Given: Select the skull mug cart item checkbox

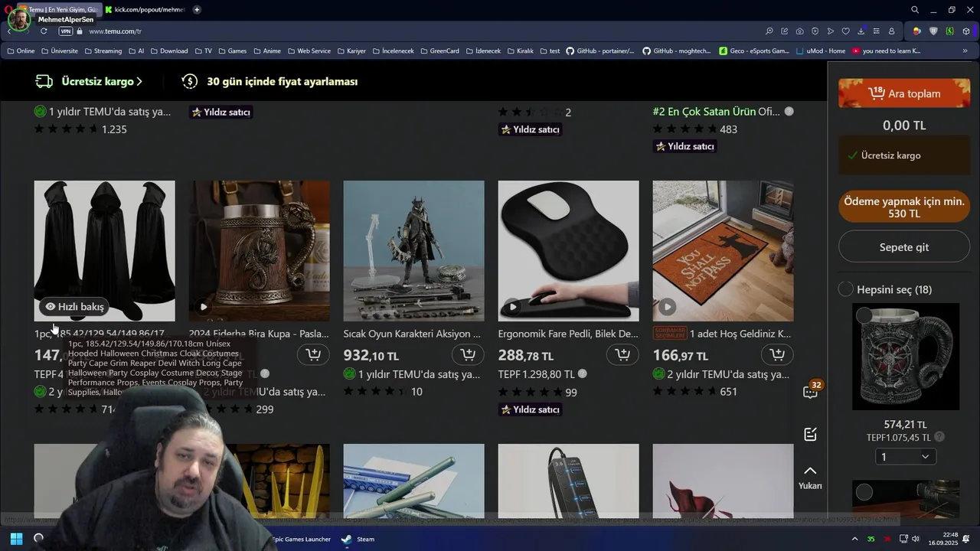Looking at the screenshot, I should [x=864, y=315].
